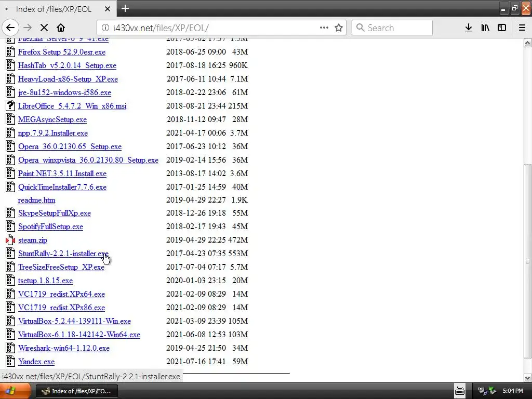Screen dimensions: 532x399
Task: Open MEGAsyncSetup.exe link
Action: tap(52, 119)
